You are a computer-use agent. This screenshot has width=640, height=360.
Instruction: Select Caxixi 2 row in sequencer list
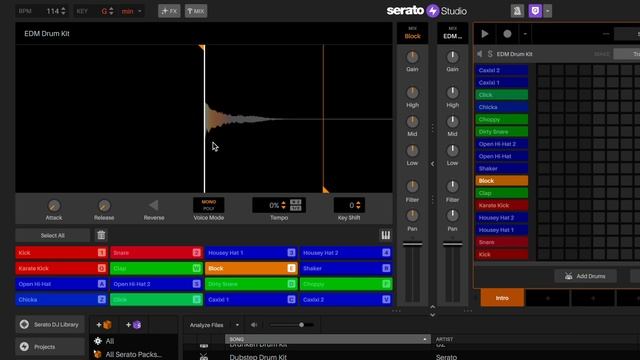point(502,70)
